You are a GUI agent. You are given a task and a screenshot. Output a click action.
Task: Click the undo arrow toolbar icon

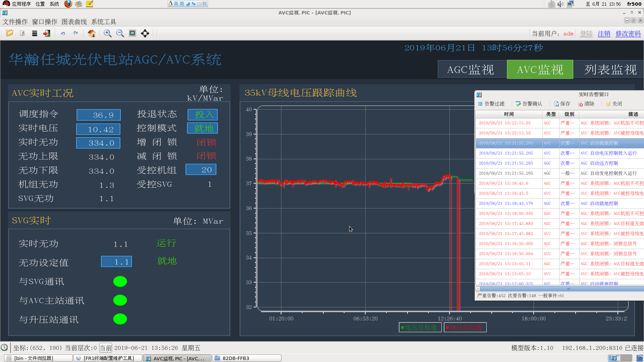point(63,33)
